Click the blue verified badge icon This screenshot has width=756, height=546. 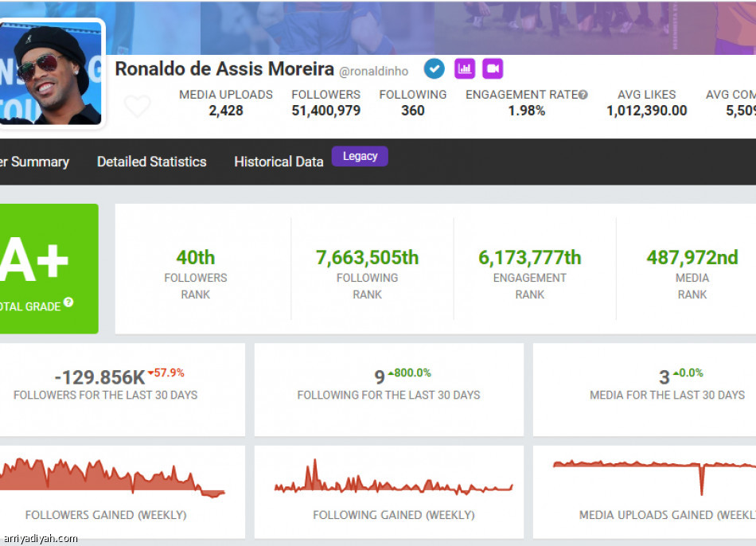tap(434, 69)
